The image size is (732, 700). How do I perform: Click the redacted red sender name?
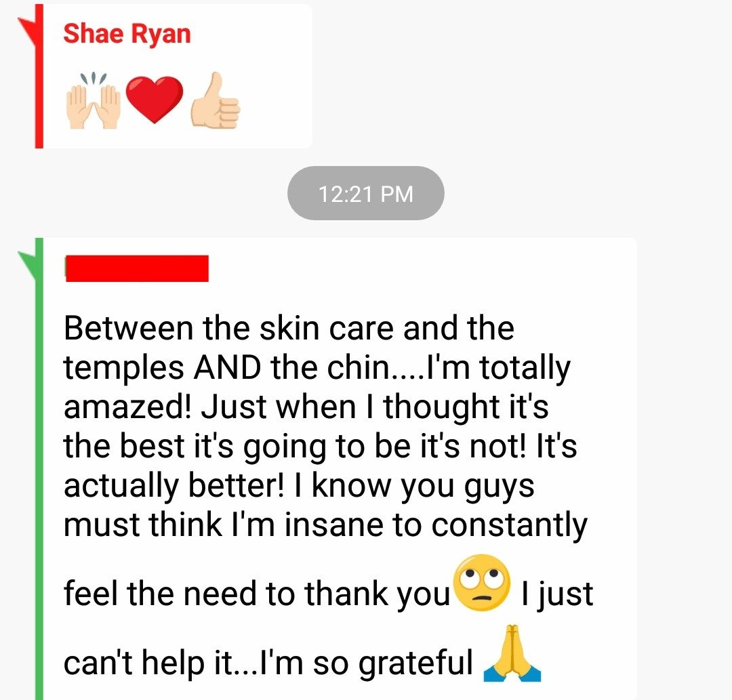[137, 268]
